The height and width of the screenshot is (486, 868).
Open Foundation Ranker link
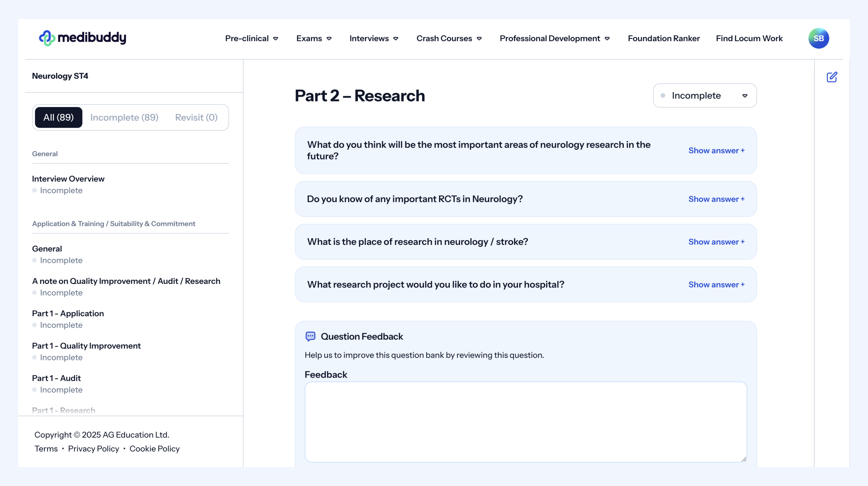[664, 38]
